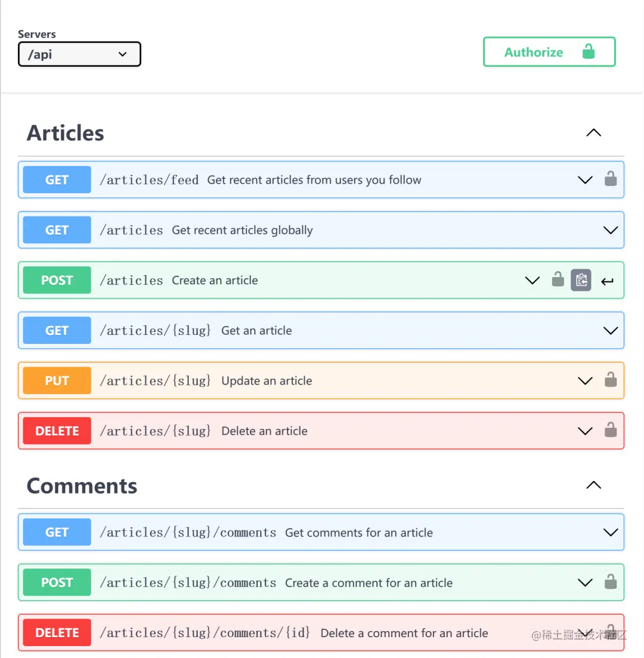Click POST badge for Create a comment
644x658 pixels.
point(57,582)
